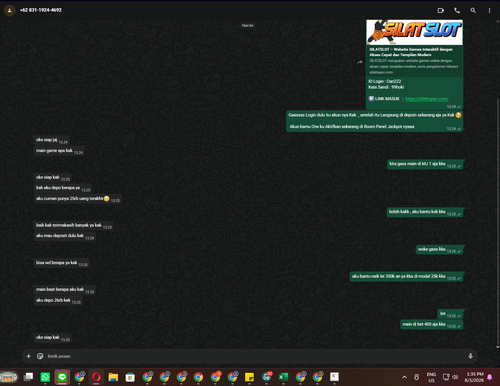Start a voice call using the phone icon

point(457,10)
